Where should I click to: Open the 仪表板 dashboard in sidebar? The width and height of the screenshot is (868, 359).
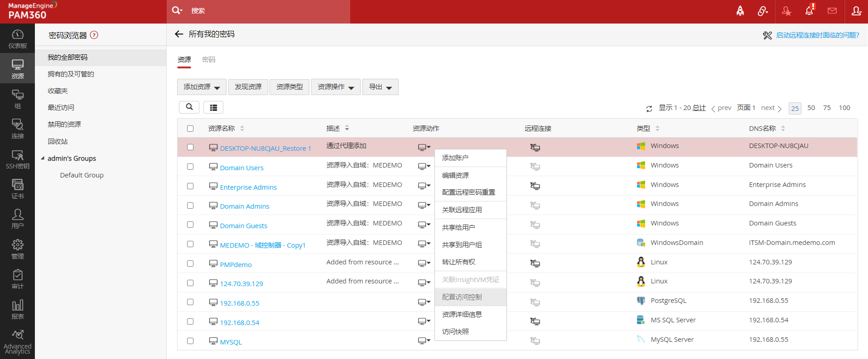pos(17,39)
